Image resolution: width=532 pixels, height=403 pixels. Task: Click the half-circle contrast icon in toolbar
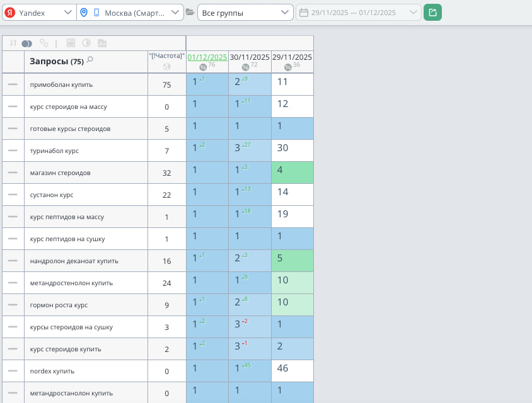[x=86, y=43]
